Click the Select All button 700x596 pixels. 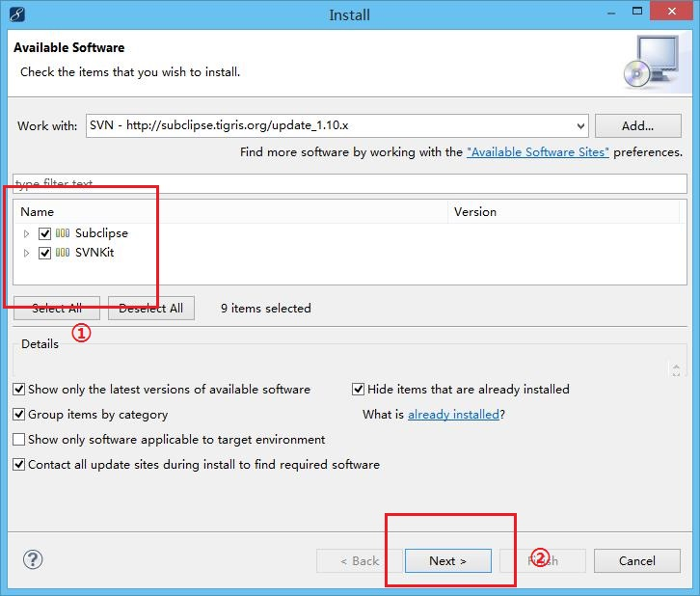pos(57,308)
